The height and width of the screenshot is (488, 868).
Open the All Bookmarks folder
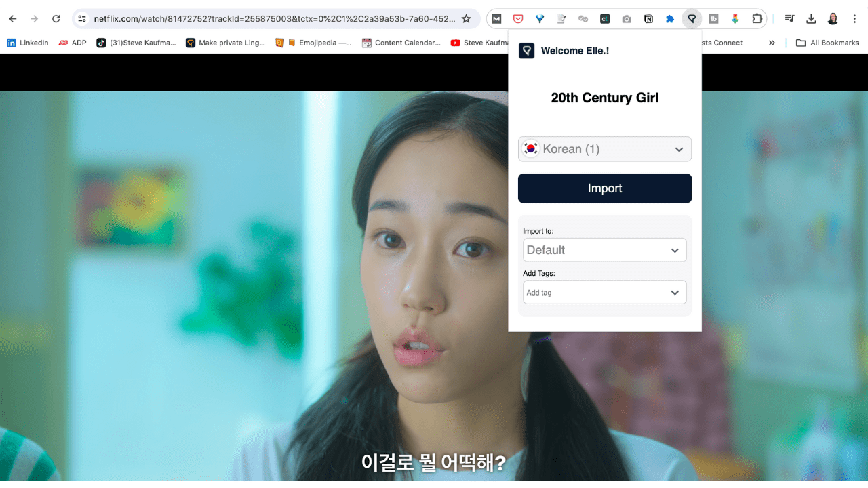coord(827,43)
